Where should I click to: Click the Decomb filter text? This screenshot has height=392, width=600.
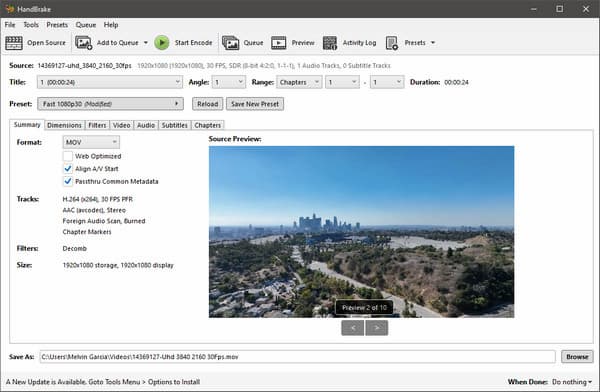(75, 248)
